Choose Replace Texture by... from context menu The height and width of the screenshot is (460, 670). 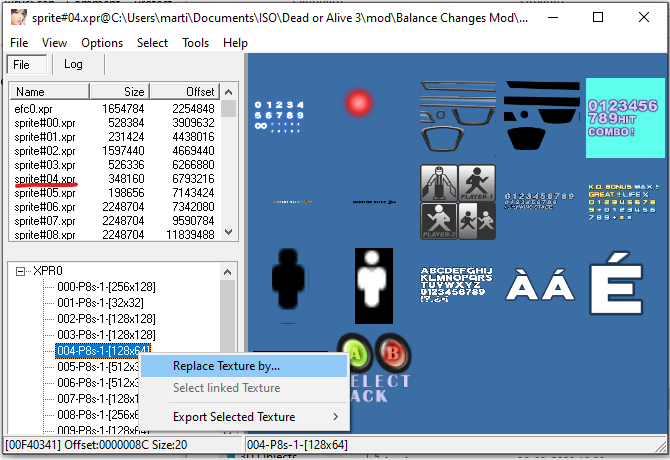tap(226, 366)
